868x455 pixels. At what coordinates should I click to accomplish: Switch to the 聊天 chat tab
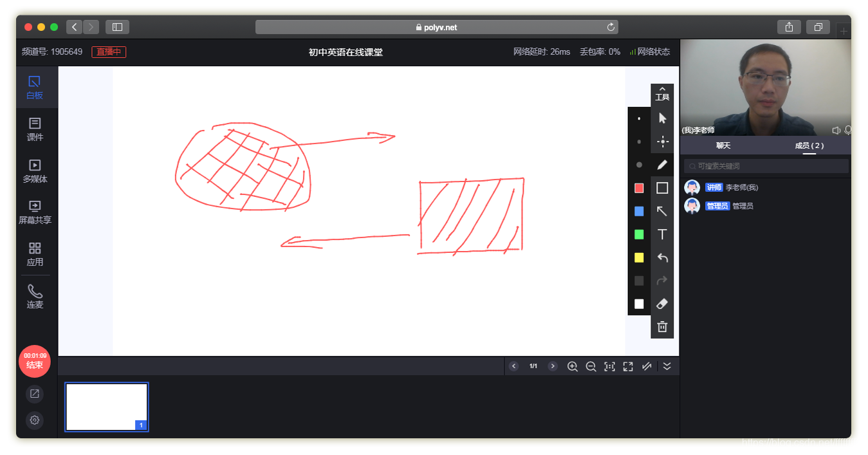pos(723,145)
